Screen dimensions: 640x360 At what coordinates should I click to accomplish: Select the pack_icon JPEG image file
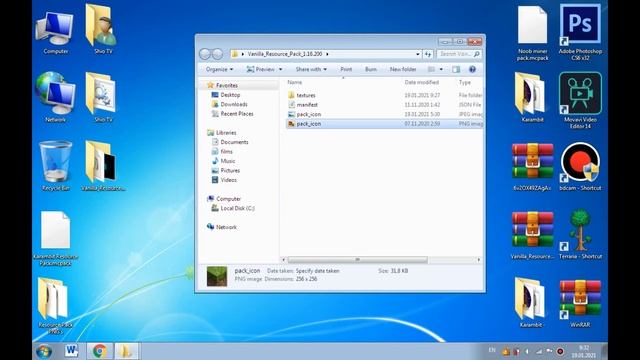[384, 114]
